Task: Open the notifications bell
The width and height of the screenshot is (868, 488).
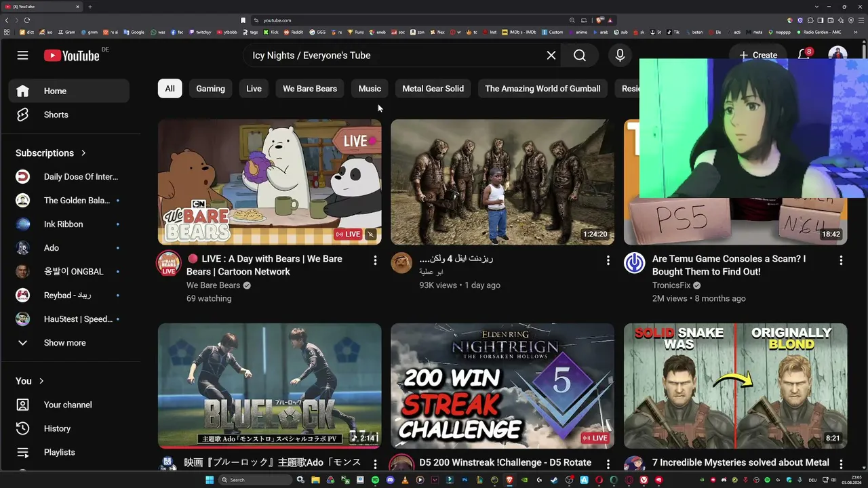Action: pyautogui.click(x=804, y=55)
